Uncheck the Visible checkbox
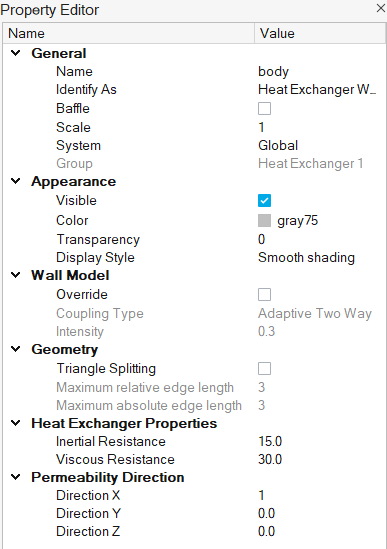 [264, 201]
